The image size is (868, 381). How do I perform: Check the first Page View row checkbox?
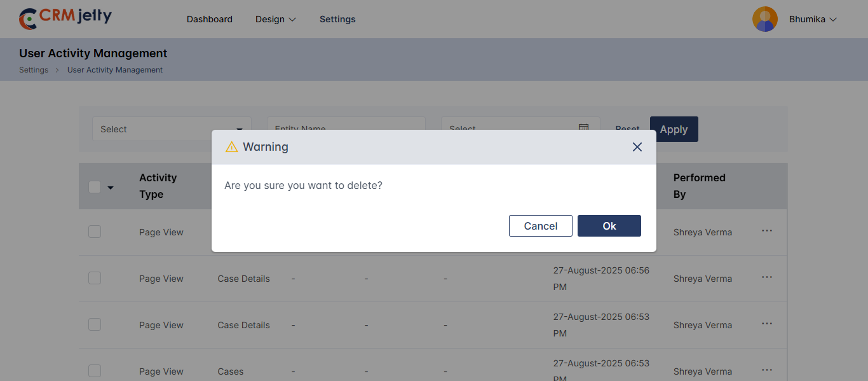(x=95, y=232)
